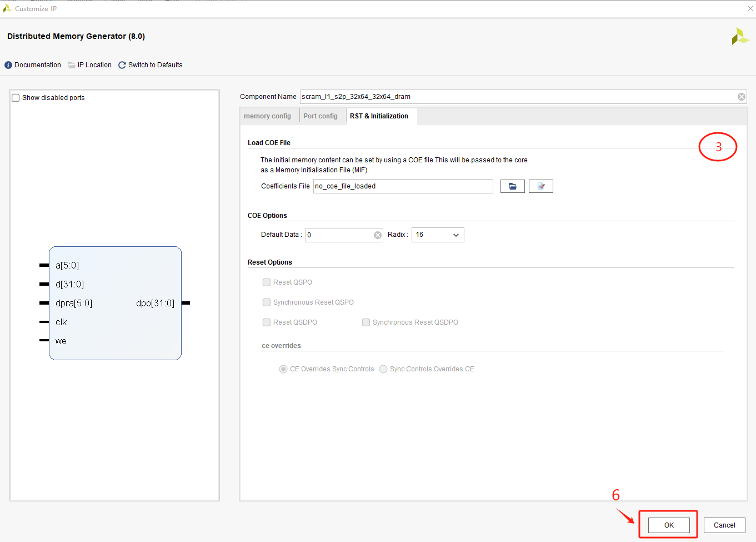Select Sync Controls Overrides CE

coord(383,369)
